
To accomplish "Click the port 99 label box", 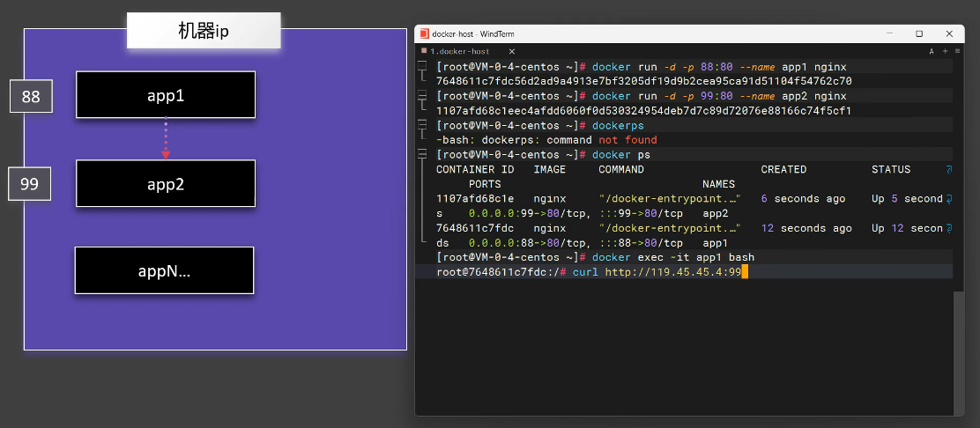I will pos(30,185).
